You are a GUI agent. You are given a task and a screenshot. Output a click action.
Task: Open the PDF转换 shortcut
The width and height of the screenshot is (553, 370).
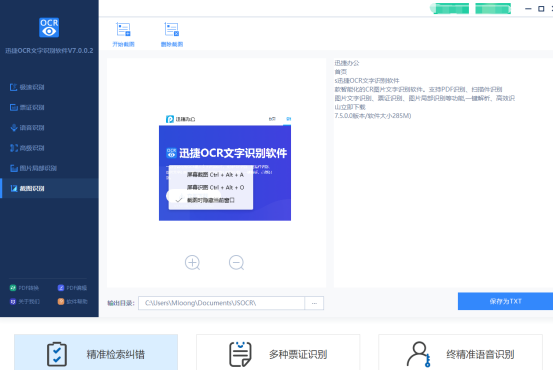24,288
